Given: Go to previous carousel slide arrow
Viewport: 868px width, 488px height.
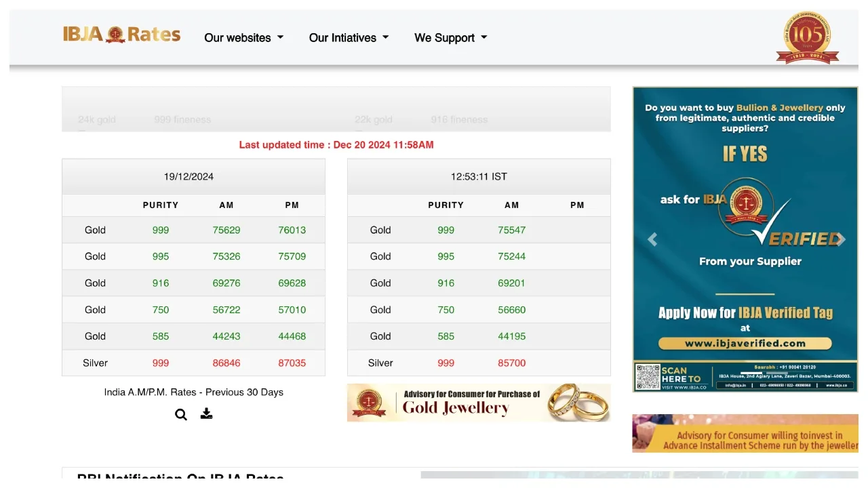Looking at the screenshot, I should click(x=652, y=239).
